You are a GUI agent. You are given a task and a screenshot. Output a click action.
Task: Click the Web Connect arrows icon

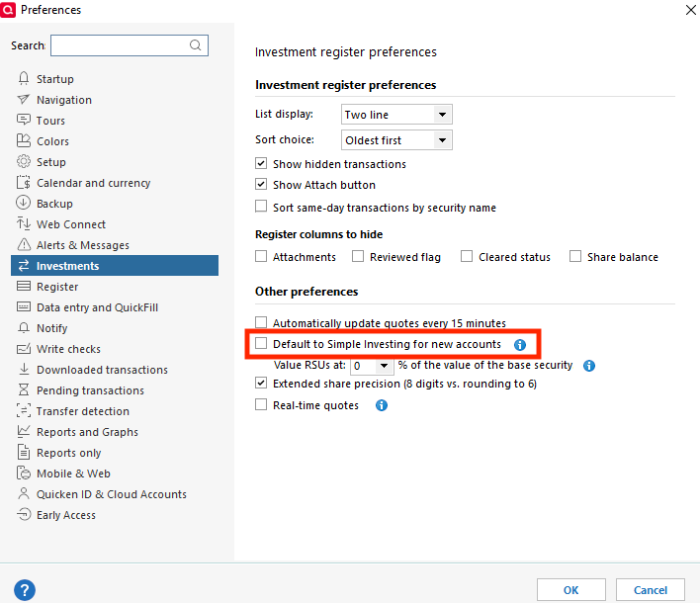[x=23, y=223]
